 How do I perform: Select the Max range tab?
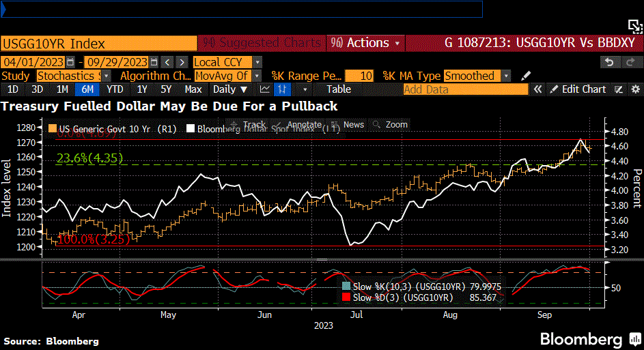[x=193, y=89]
